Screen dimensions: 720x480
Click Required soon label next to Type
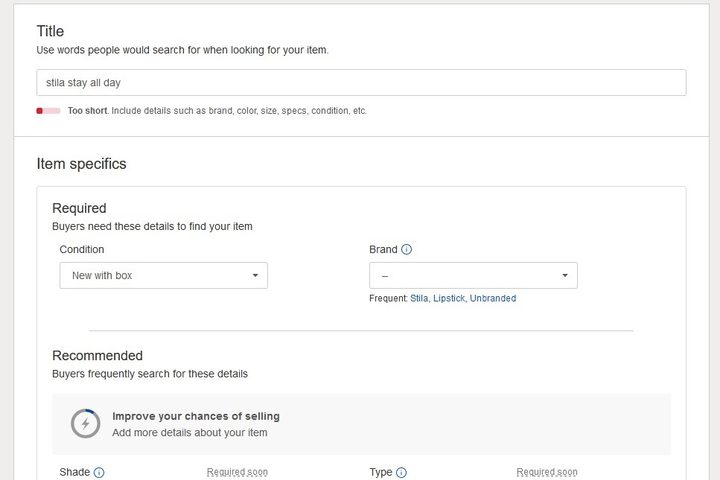547,472
